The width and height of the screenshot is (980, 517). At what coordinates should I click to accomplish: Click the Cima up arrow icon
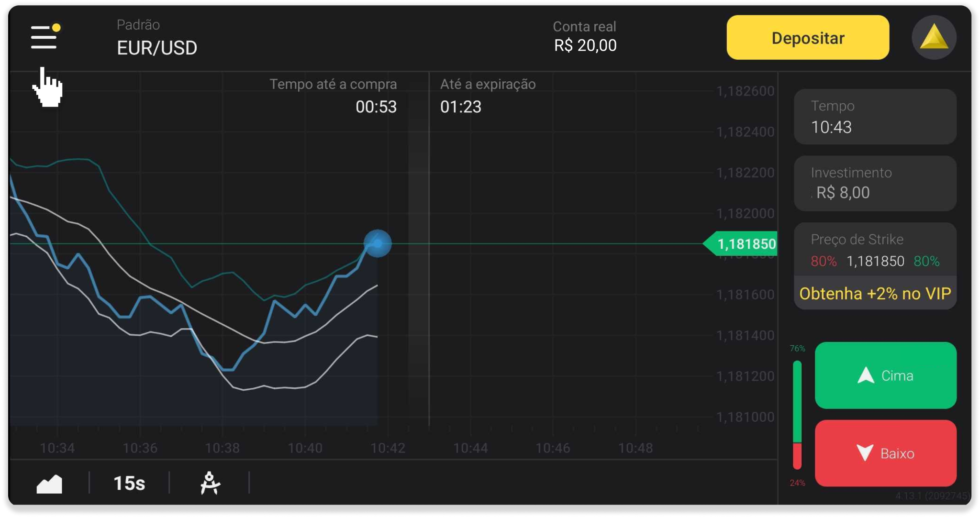[866, 375]
